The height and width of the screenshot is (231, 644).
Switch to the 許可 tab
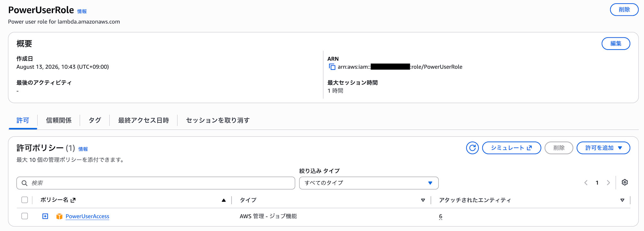23,120
